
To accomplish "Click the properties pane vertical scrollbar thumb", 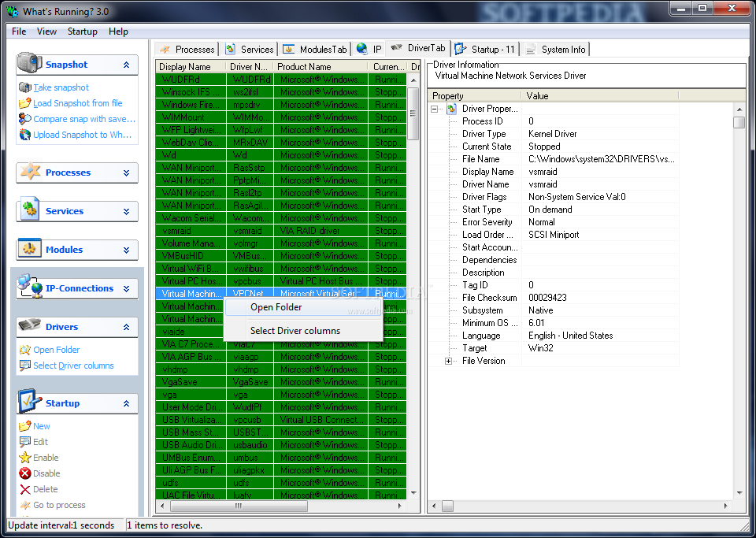I will point(739,122).
